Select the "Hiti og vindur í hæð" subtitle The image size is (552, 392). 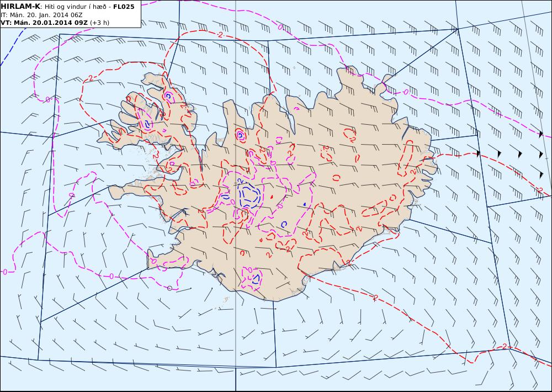point(76,7)
